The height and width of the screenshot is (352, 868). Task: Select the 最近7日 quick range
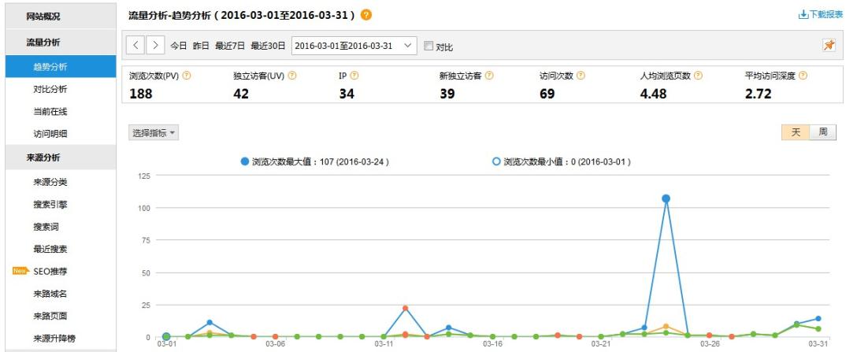coord(230,46)
